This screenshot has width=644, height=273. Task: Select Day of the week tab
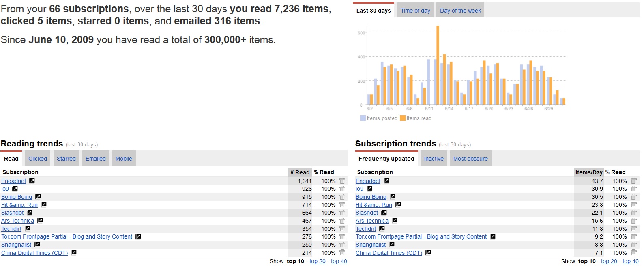pyautogui.click(x=460, y=11)
